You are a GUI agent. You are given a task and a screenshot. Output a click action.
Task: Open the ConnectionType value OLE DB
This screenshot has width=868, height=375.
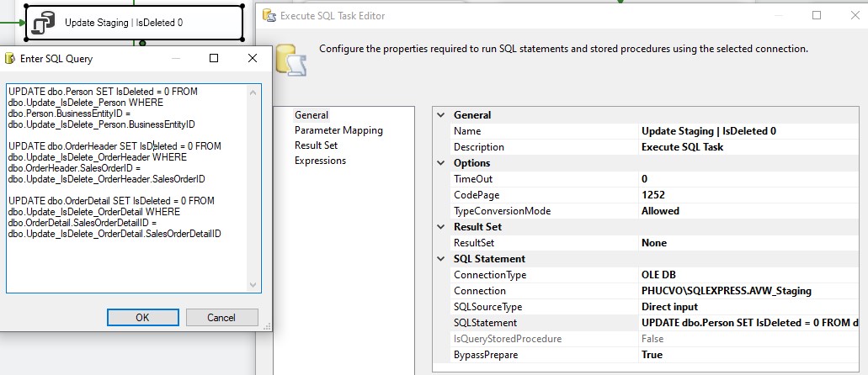[x=658, y=275]
